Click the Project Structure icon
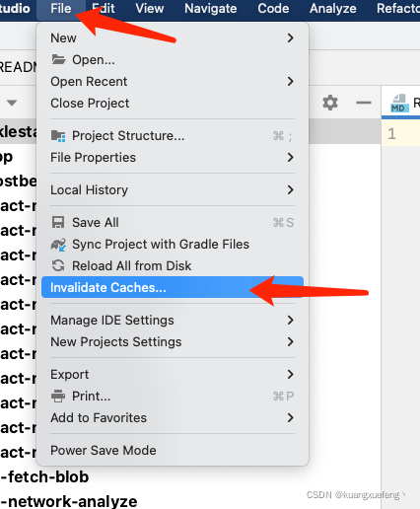This screenshot has height=509, width=420. coord(58,136)
